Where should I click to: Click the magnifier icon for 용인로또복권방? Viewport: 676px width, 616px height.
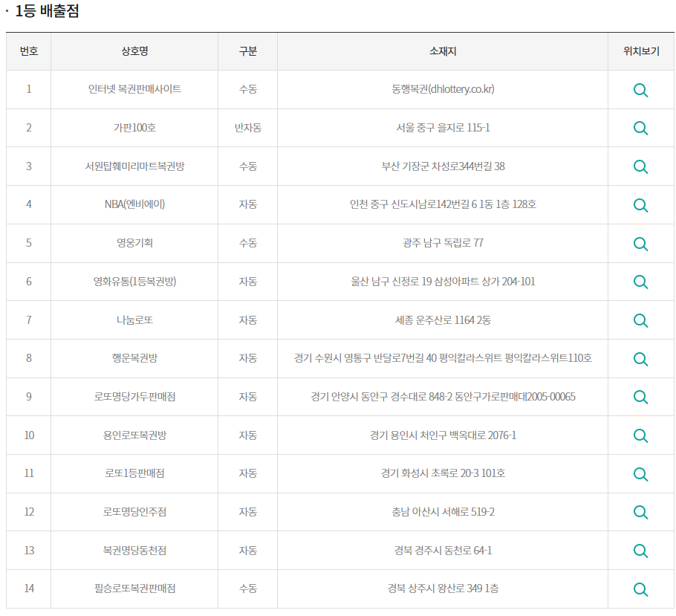(640, 435)
